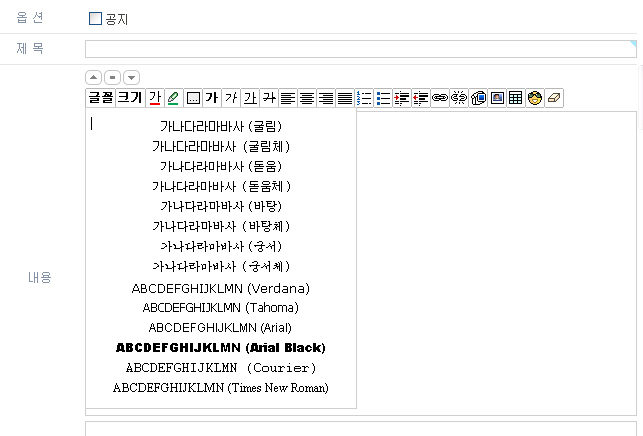The width and height of the screenshot is (643, 436).
Task: Justify the text alignment
Action: [345, 98]
